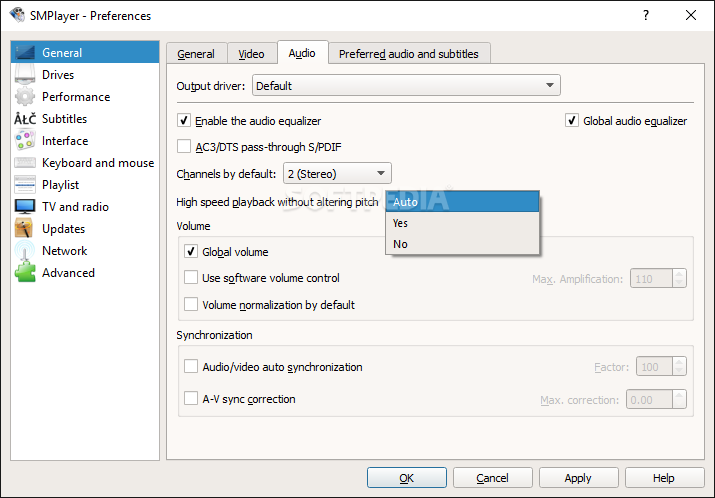Close the Preferences dialog
The height and width of the screenshot is (498, 715).
[691, 15]
